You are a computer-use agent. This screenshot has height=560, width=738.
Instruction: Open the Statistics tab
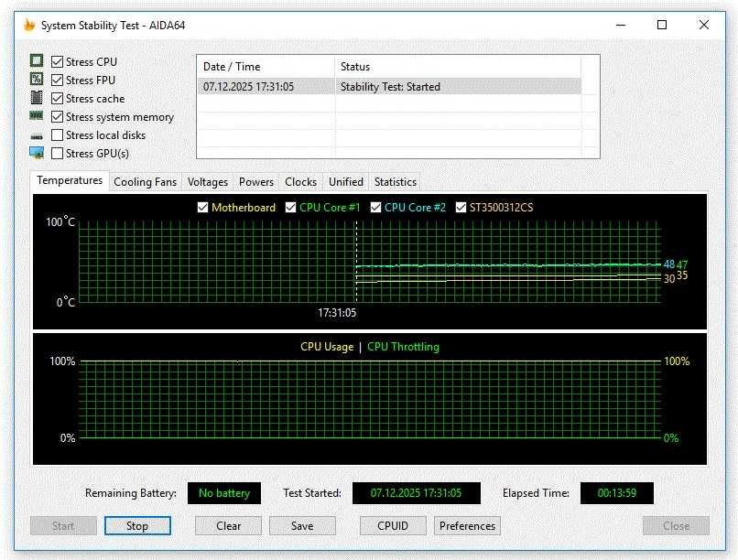(x=396, y=182)
